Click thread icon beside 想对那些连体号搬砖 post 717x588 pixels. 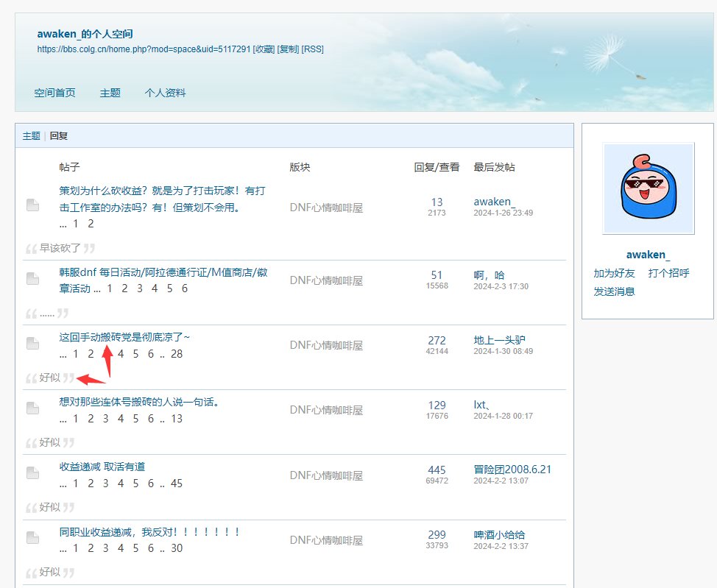click(x=32, y=408)
